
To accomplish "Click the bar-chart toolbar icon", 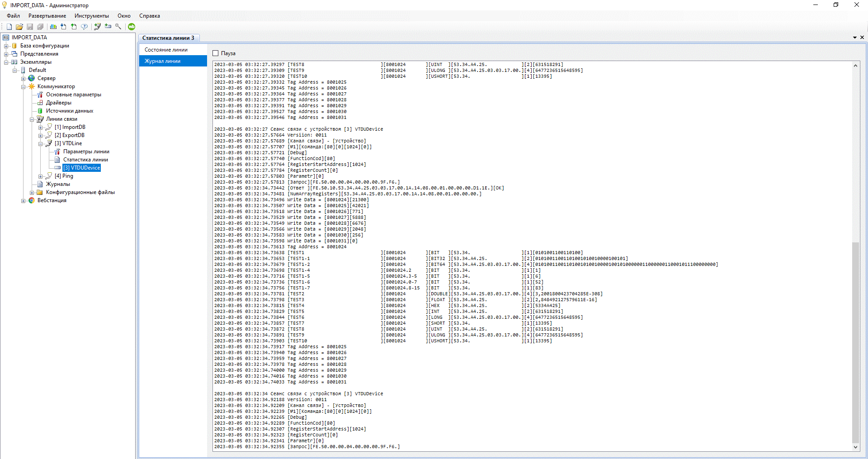I will (53, 27).
